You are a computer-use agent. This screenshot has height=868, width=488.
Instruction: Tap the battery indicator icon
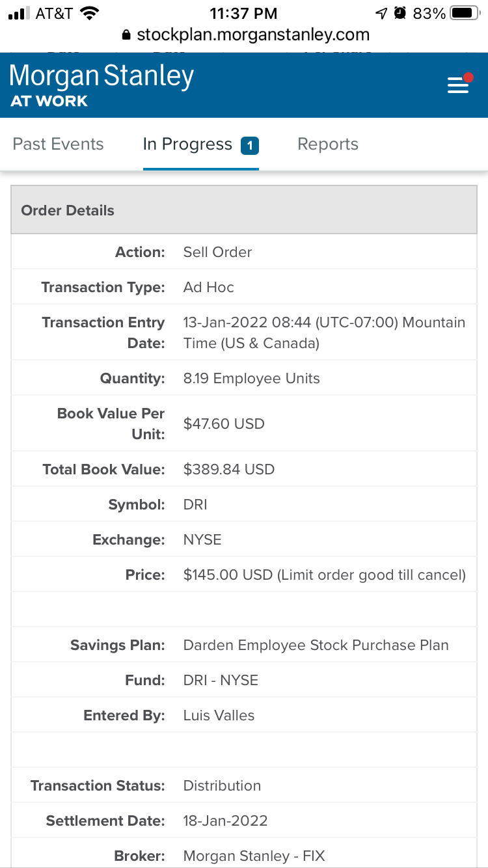click(465, 13)
